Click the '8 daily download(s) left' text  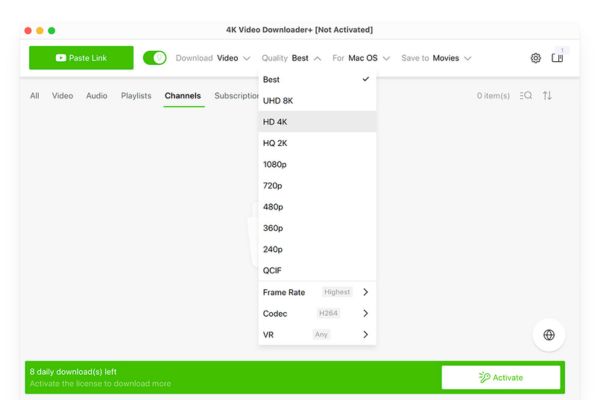[73, 372]
